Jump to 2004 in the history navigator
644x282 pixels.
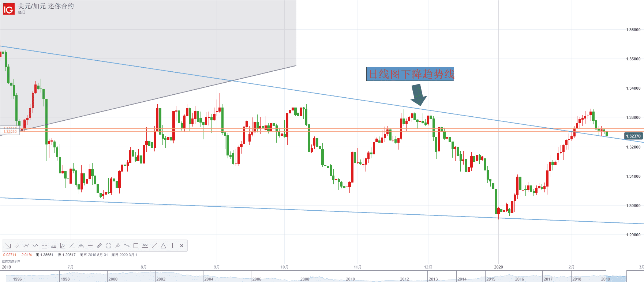(x=209, y=279)
